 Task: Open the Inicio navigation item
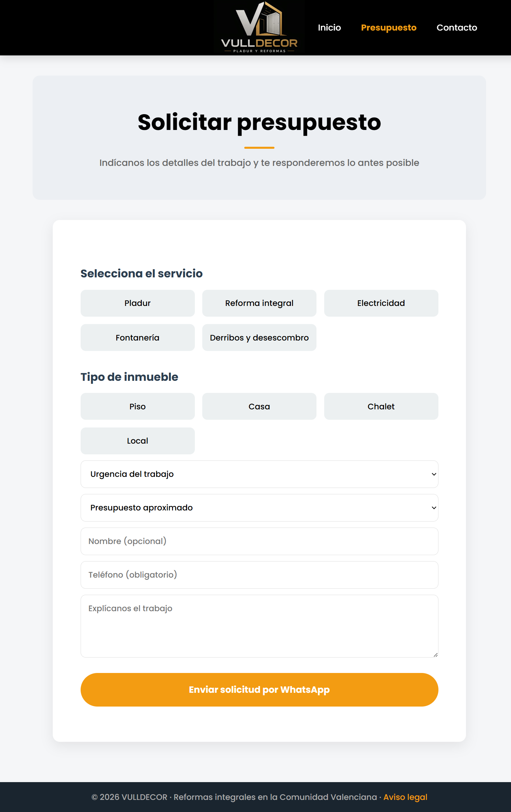tap(329, 28)
